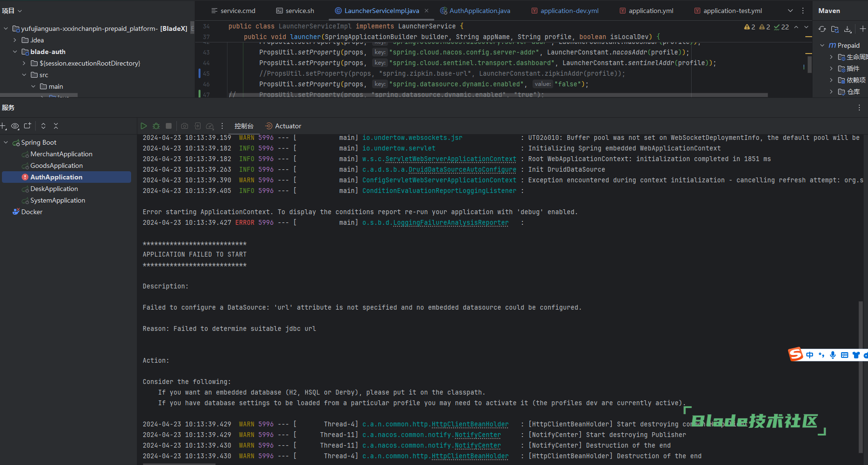Collapse the main folder
Screen dimensions: 868x465
[33, 86]
